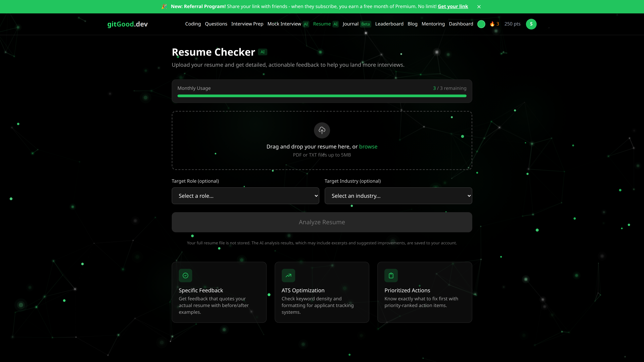This screenshot has height=362, width=644.
Task: Open the Select an industry dropdown
Action: [398, 196]
